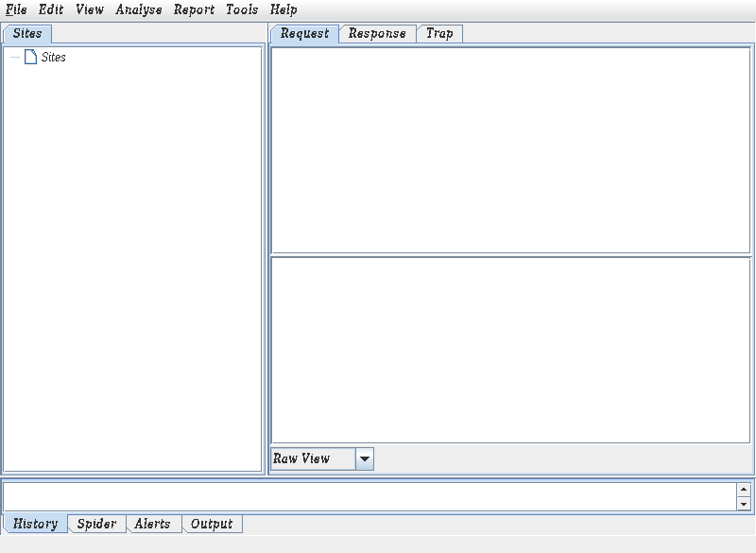Open the Edit menu

pyautogui.click(x=51, y=9)
